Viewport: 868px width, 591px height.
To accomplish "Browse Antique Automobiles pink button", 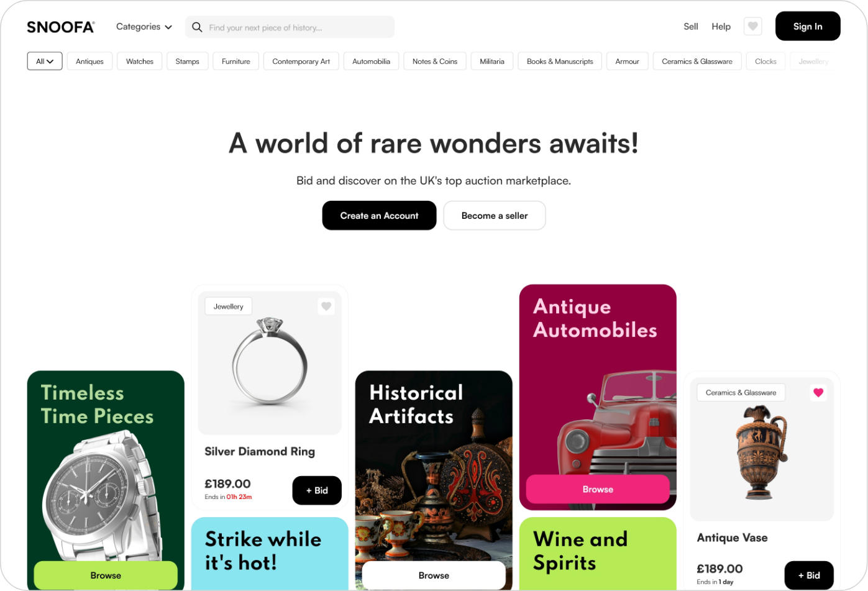I will coord(598,490).
